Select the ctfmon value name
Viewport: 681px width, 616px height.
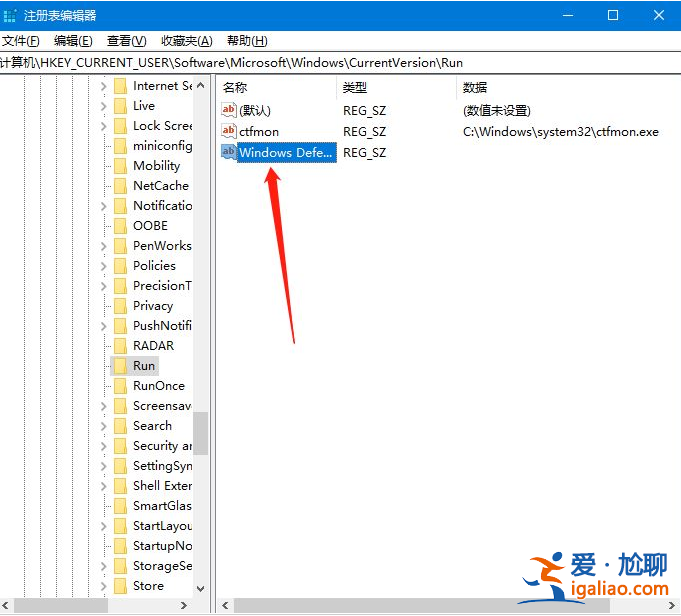(x=259, y=132)
